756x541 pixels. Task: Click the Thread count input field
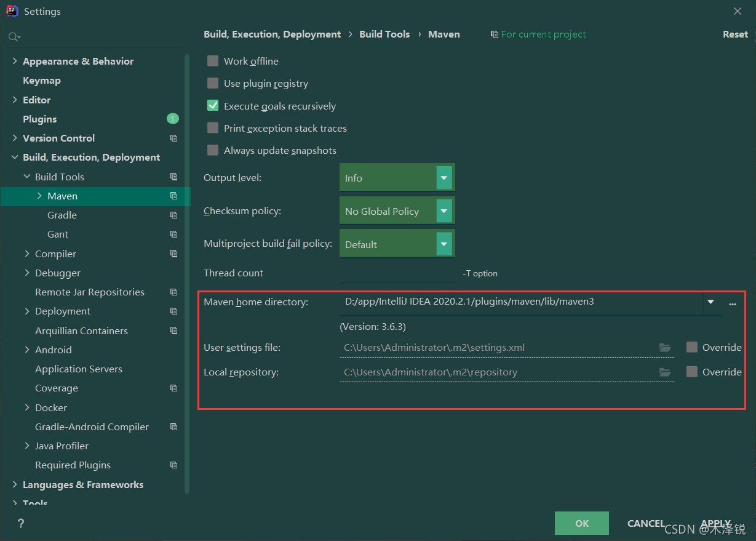point(397,273)
